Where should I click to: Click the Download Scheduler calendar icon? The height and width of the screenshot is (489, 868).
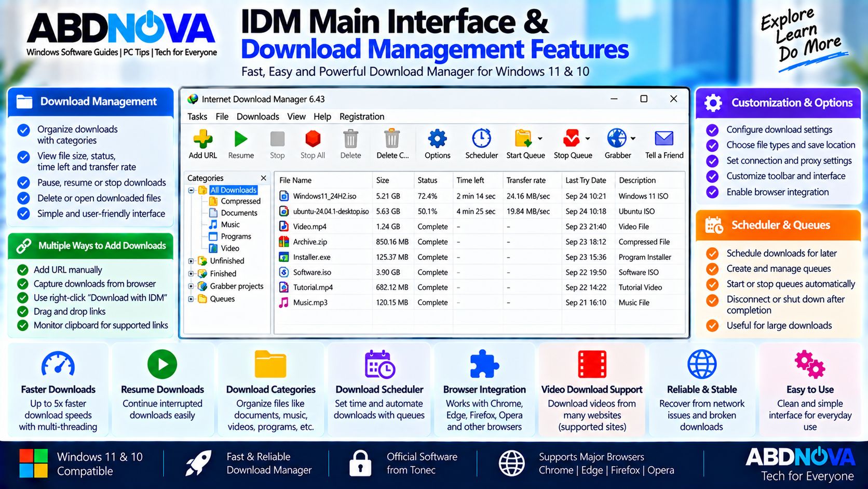pos(379,364)
